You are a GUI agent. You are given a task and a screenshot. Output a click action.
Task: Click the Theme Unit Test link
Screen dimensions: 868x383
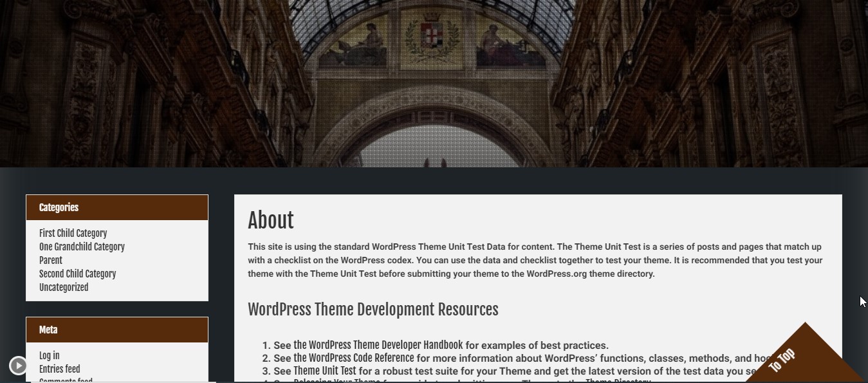coord(325,371)
